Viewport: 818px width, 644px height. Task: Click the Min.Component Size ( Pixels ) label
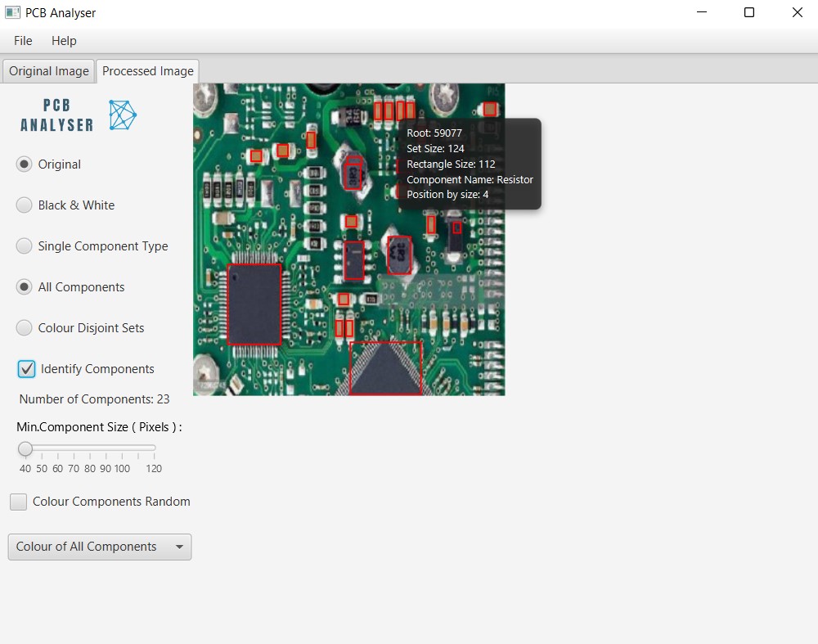pyautogui.click(x=99, y=427)
